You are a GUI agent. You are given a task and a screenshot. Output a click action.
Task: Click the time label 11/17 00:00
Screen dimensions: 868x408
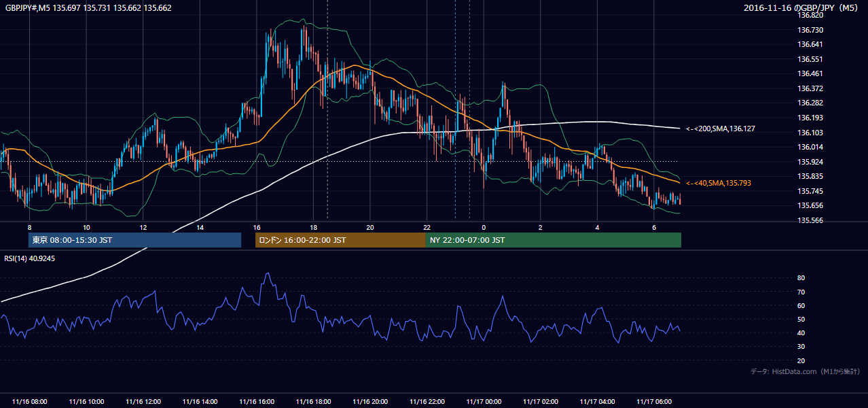click(484, 402)
